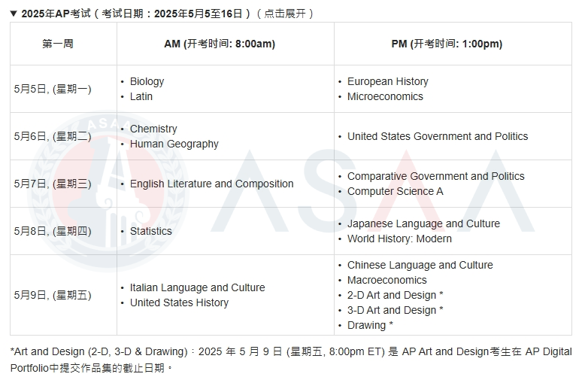Click the Latin exam entry
Viewport: 588px width, 386px height.
[x=141, y=96]
